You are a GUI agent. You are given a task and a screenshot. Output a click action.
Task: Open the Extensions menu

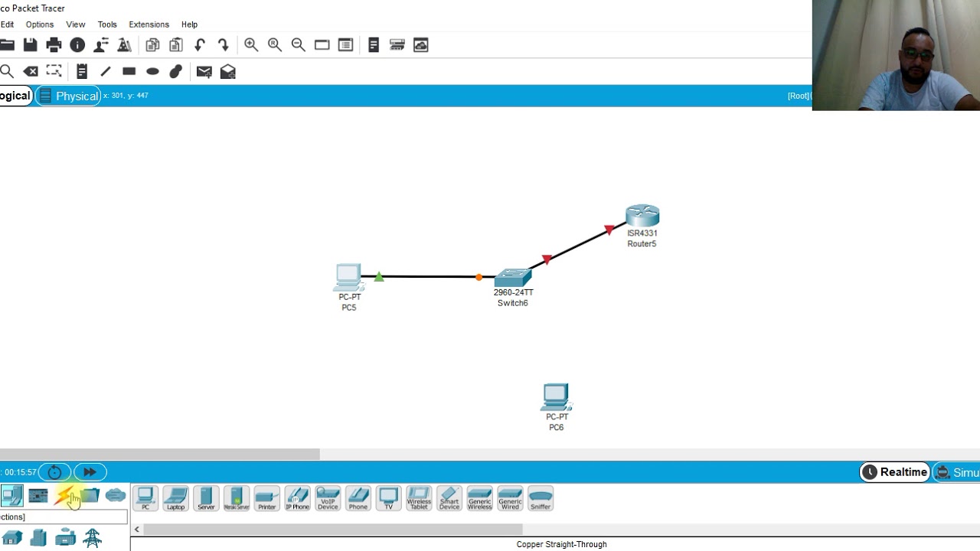149,24
